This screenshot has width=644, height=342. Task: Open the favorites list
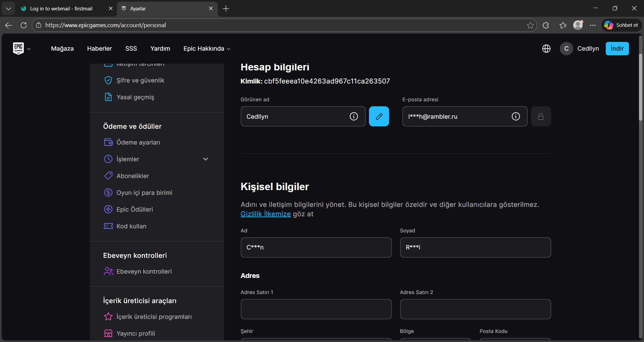(563, 25)
